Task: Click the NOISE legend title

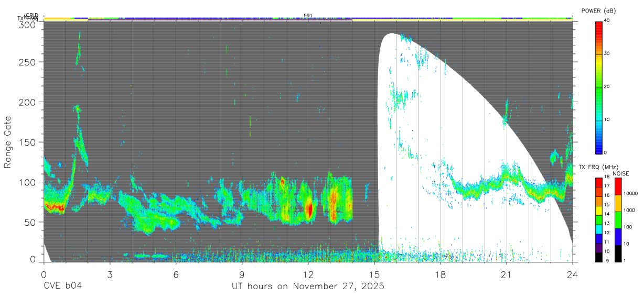Action: pyautogui.click(x=621, y=173)
